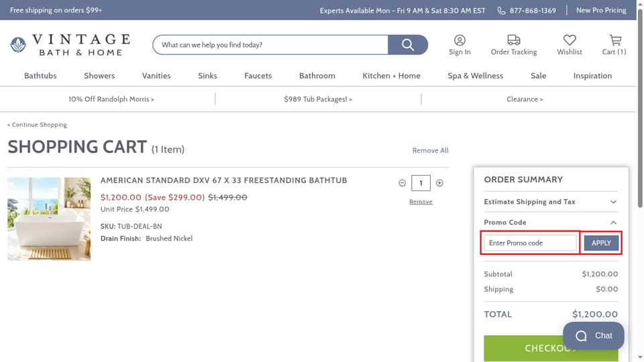Click the search magnifier button
This screenshot has height=362, width=644.
[x=408, y=45]
